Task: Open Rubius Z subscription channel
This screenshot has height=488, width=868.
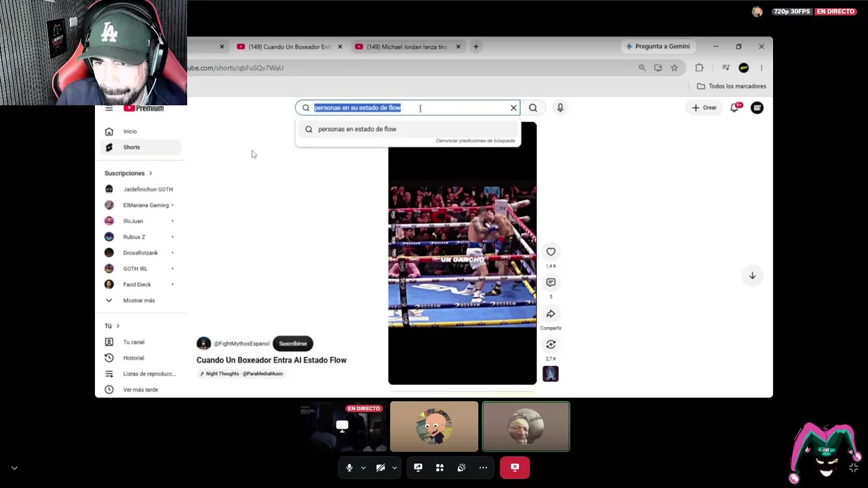Action: 140,237
